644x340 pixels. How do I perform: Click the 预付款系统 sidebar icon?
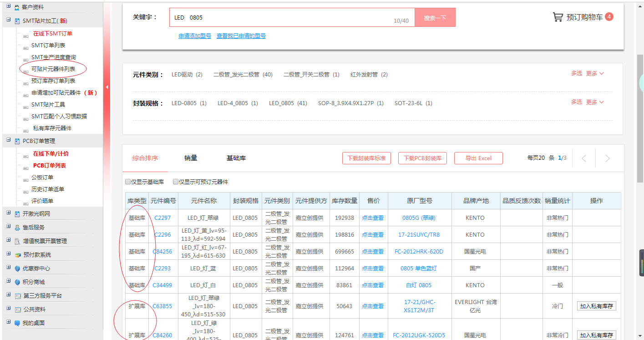(x=17, y=255)
